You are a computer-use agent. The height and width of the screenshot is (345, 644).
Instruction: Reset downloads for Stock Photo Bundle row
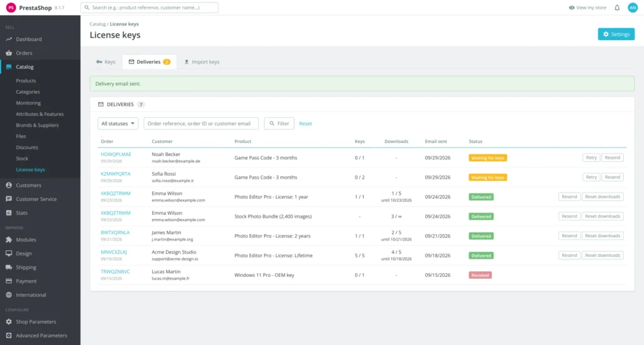pos(602,217)
